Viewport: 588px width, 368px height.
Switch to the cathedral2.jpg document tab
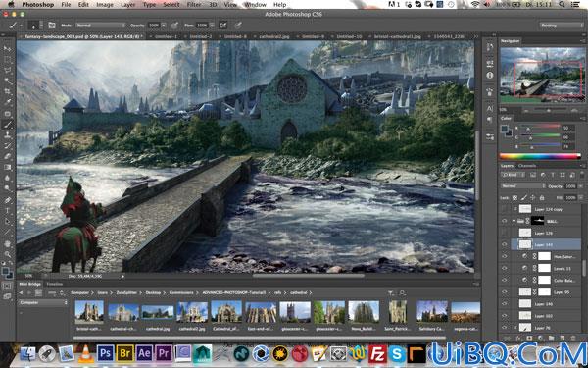tap(274, 37)
